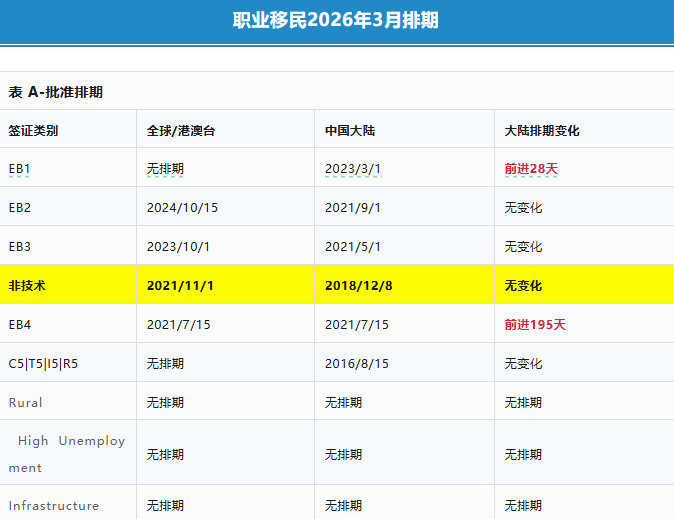Click 无变化 in the 非技术 row
The height and width of the screenshot is (519, 674).
(x=523, y=286)
